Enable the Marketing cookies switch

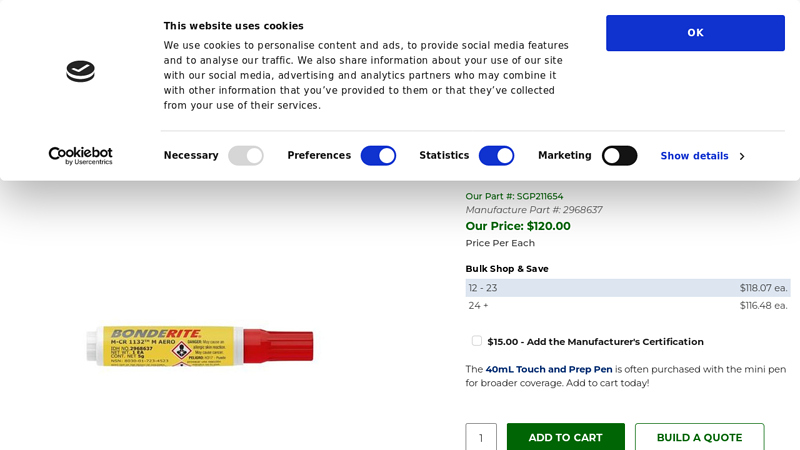(619, 156)
